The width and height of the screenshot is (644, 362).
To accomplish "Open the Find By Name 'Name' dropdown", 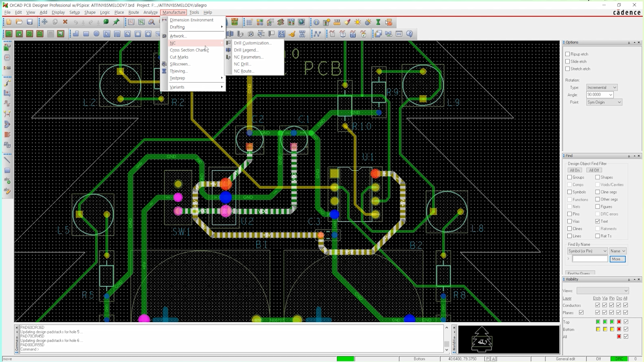I will pos(618,251).
